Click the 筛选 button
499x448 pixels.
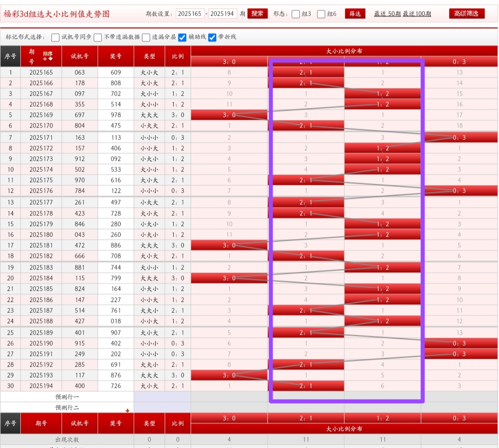[x=355, y=13]
